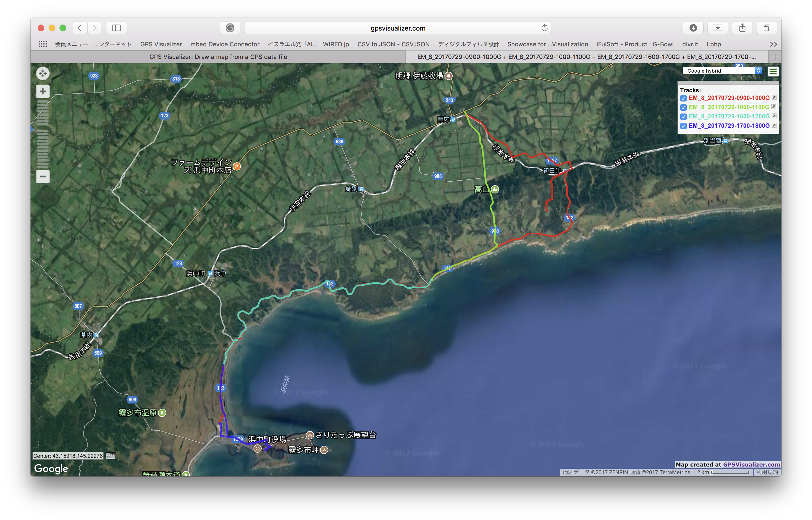Open the iFulSoft - Product : G-Bowl bookmark
This screenshot has height=520, width=812.
[x=635, y=44]
